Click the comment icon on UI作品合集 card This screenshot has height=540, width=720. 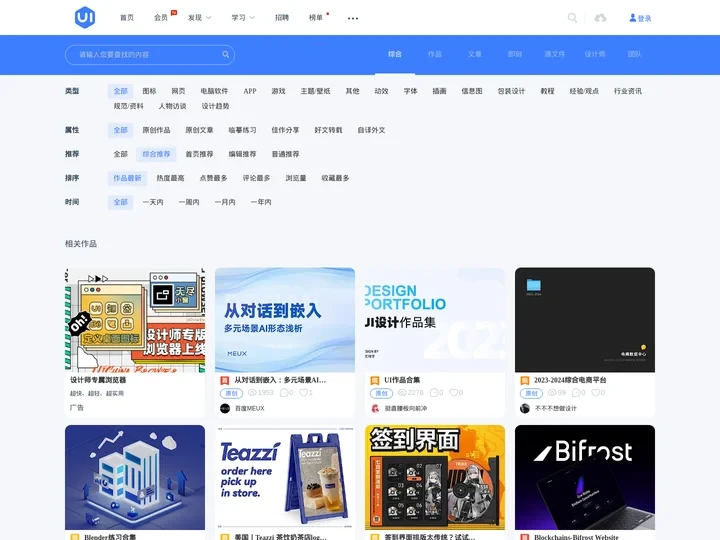pos(433,393)
